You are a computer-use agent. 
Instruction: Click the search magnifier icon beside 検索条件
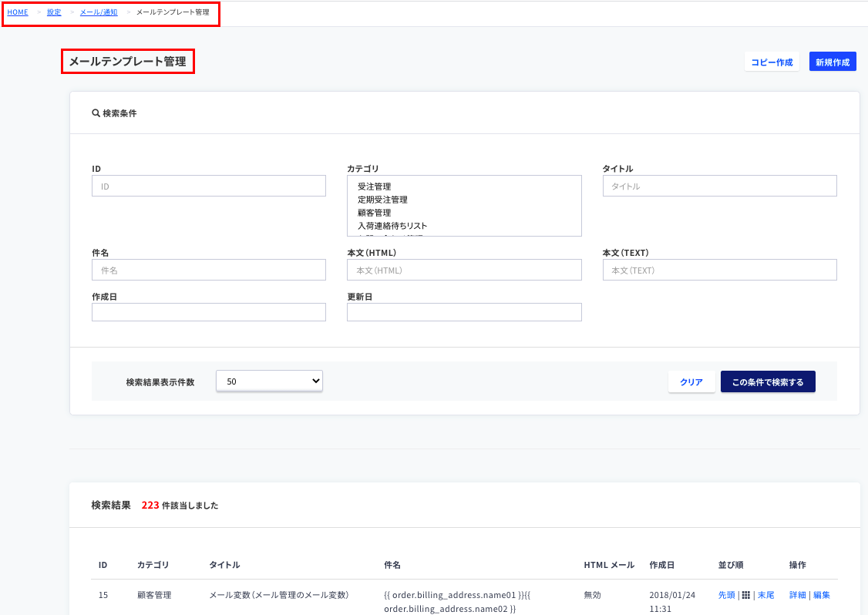pyautogui.click(x=96, y=113)
